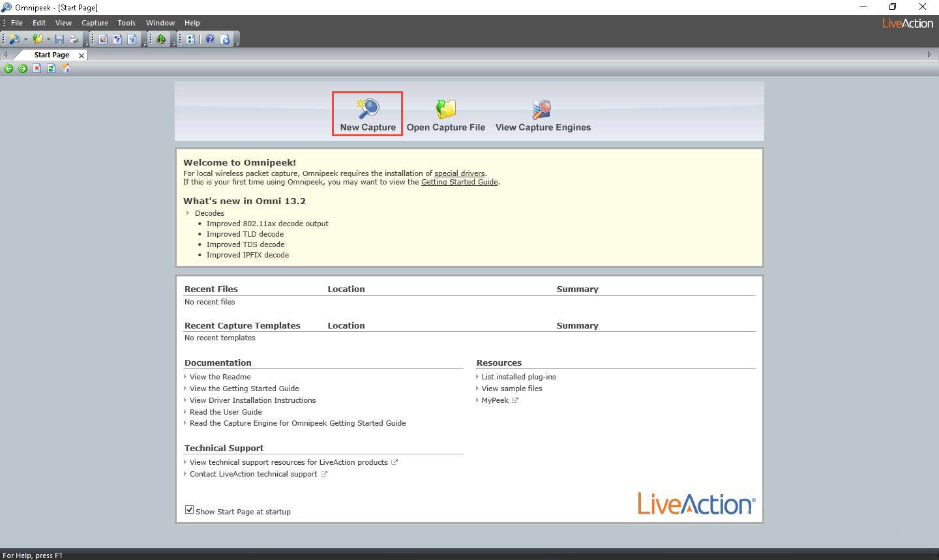This screenshot has height=560, width=939.
Task: Open Help with the blue question mark icon
Action: 210,39
